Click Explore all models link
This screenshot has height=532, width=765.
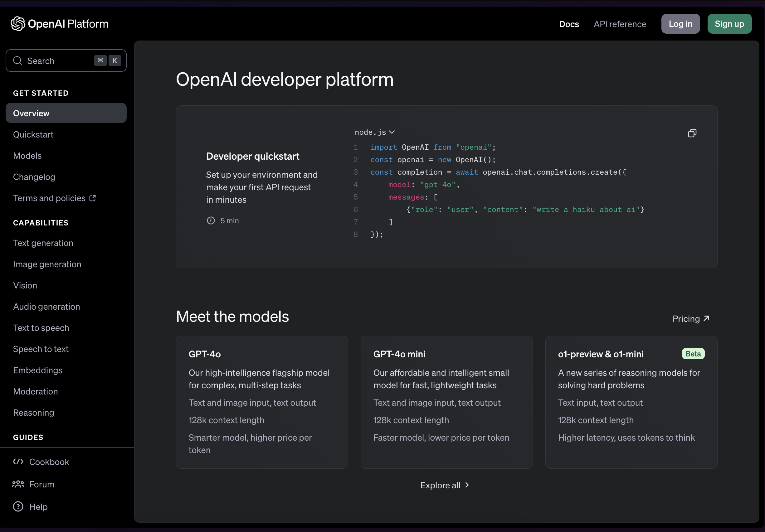point(445,485)
